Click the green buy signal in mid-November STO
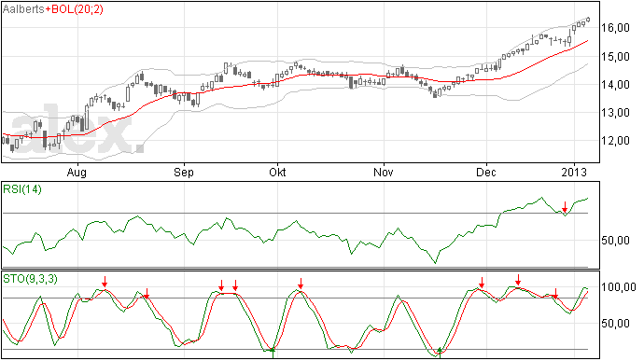The width and height of the screenshot is (644, 361). coord(440,353)
